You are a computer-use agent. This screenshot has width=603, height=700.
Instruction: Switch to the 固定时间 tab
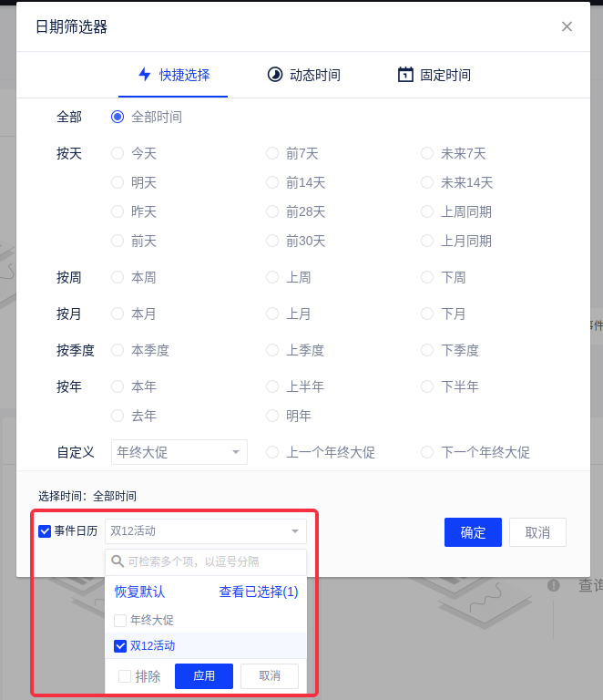click(434, 75)
